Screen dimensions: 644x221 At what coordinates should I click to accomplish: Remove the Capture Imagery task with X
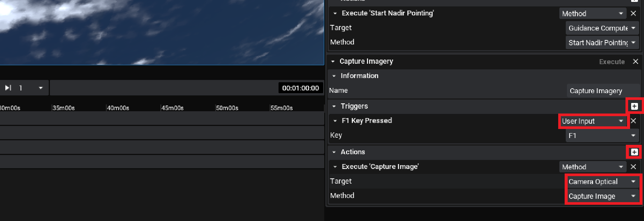click(x=636, y=61)
